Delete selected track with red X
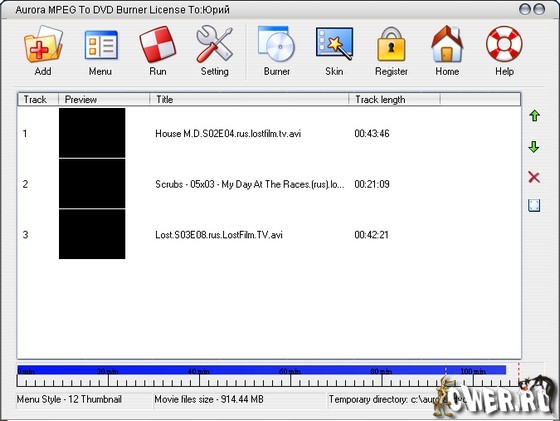The width and height of the screenshot is (560, 421). point(534,177)
